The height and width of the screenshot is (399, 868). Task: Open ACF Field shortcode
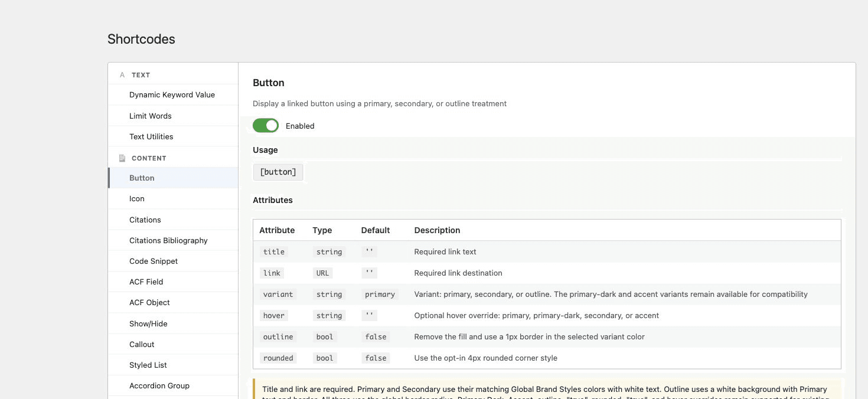173,282
